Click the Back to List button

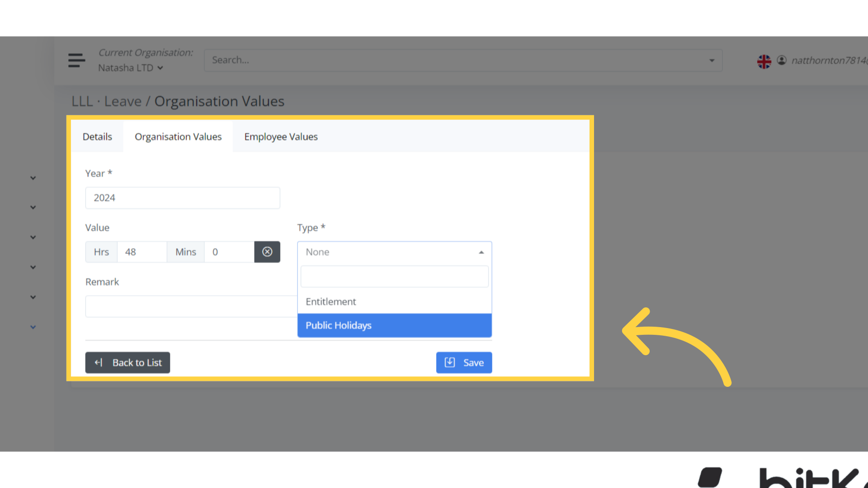coord(127,362)
